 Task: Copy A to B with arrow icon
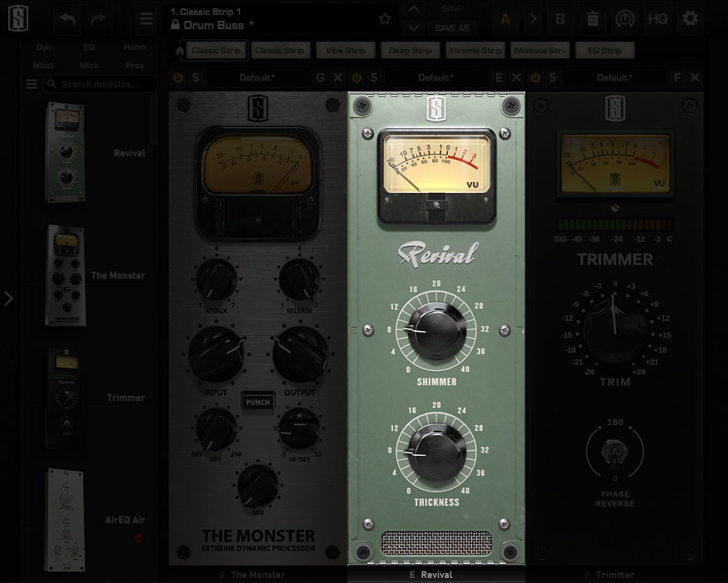tap(533, 19)
